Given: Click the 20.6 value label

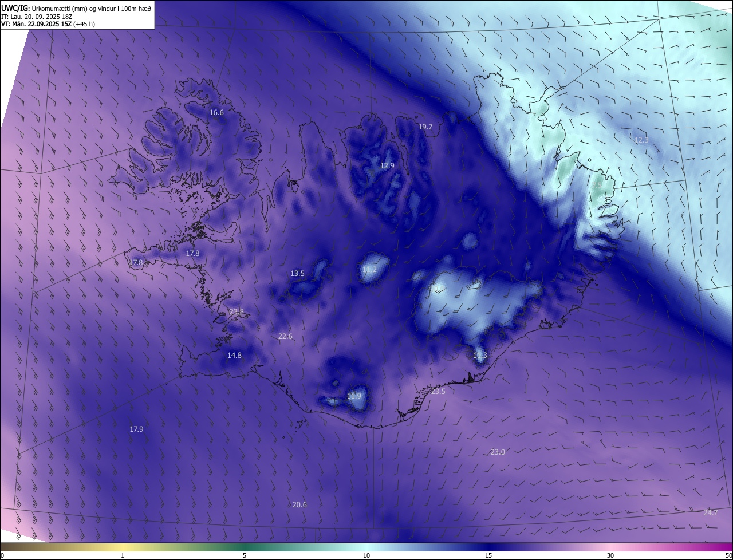Looking at the screenshot, I should click(299, 505).
